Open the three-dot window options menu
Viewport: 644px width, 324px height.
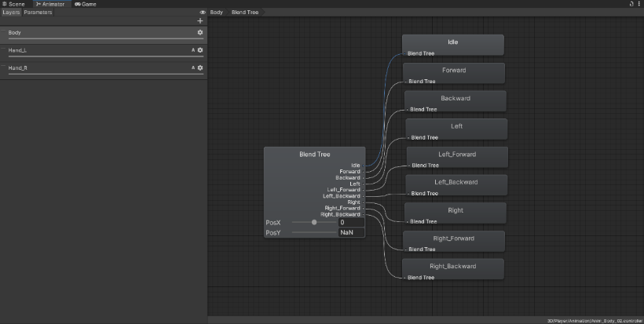639,4
